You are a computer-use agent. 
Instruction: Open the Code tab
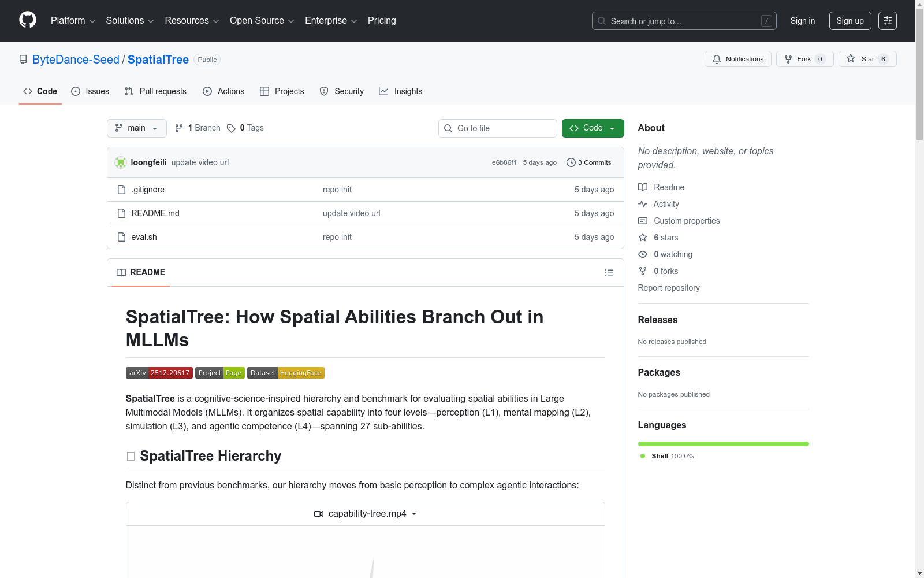pos(40,91)
